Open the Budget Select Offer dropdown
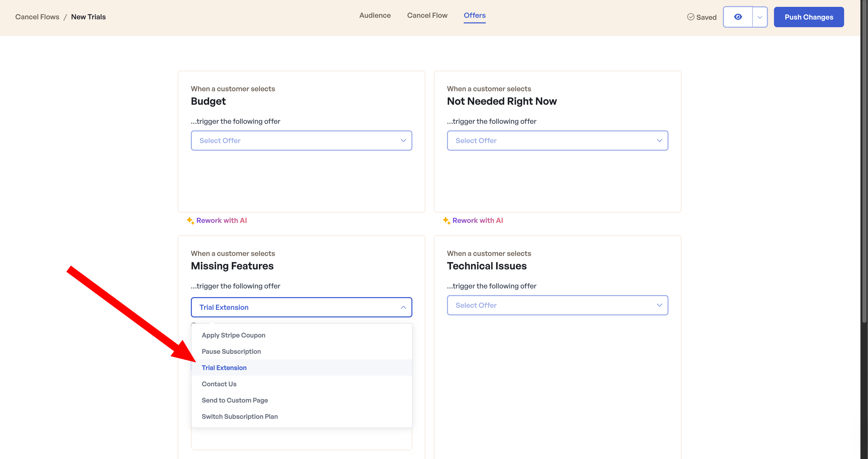Screen dimensions: 868x459 (x=301, y=141)
